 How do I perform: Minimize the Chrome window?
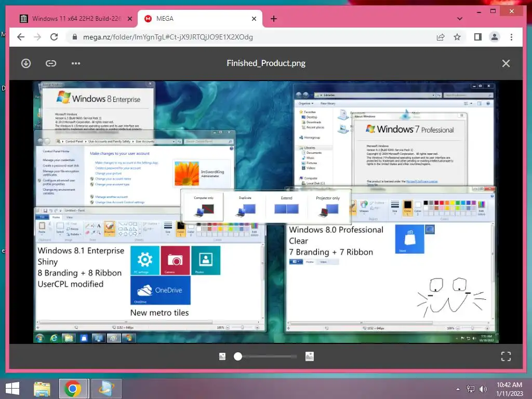click(x=478, y=11)
